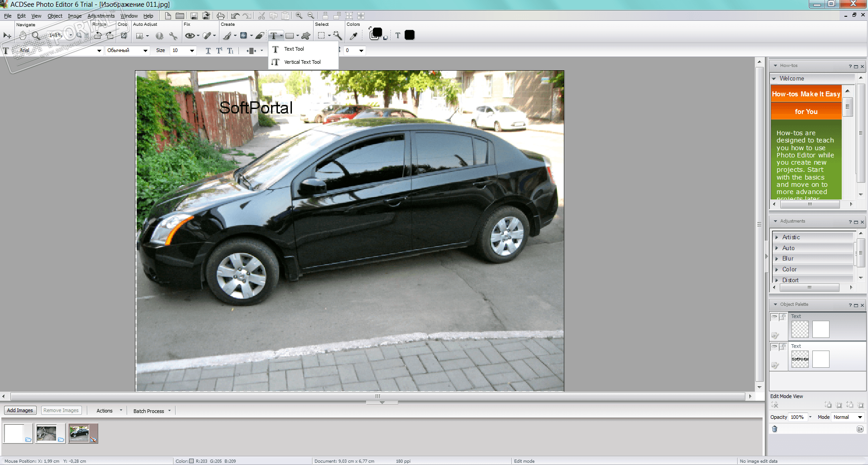Open the Opacity slider dropdown arrow
This screenshot has height=465, width=868.
tap(810, 417)
